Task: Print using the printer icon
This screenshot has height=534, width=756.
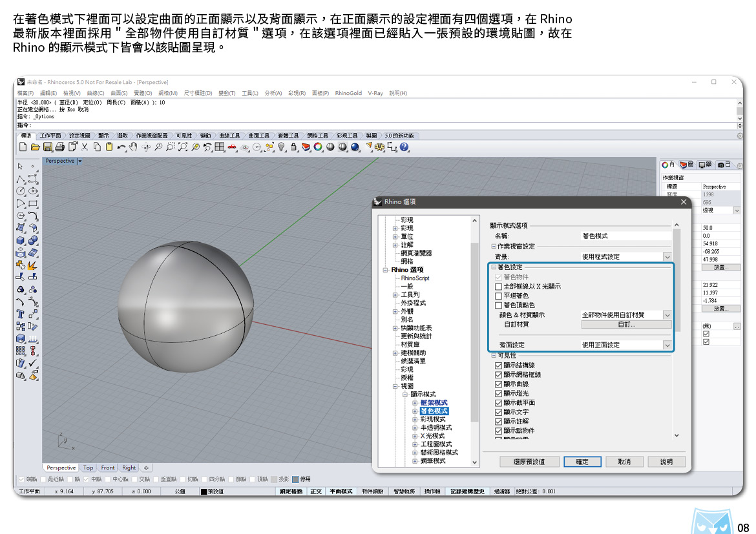Action: [60, 147]
